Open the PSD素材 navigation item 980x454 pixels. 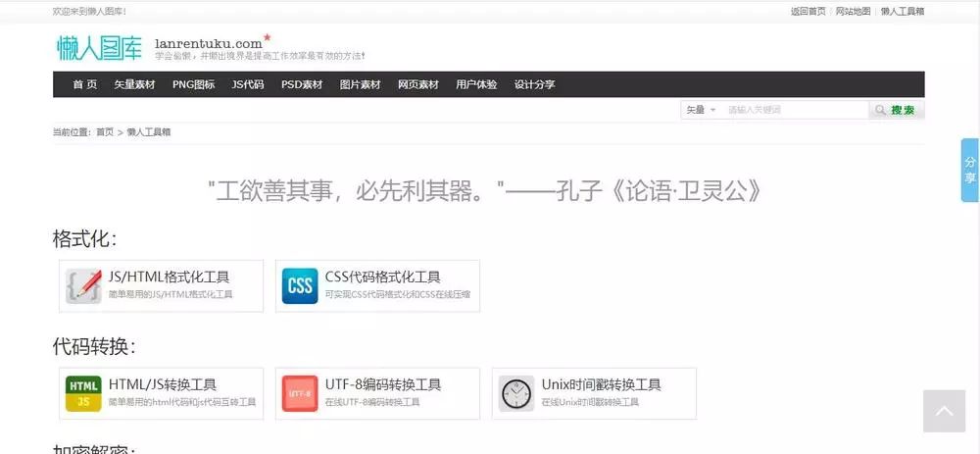click(x=302, y=84)
